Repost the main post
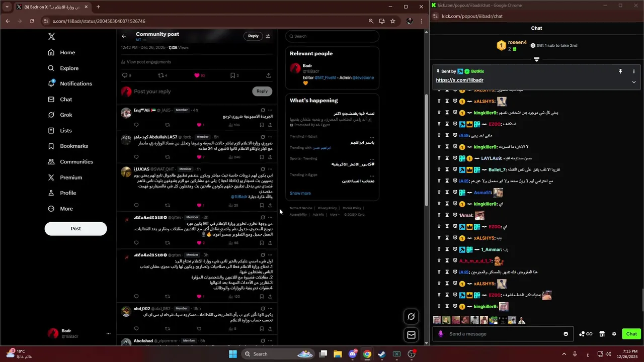 (161, 75)
